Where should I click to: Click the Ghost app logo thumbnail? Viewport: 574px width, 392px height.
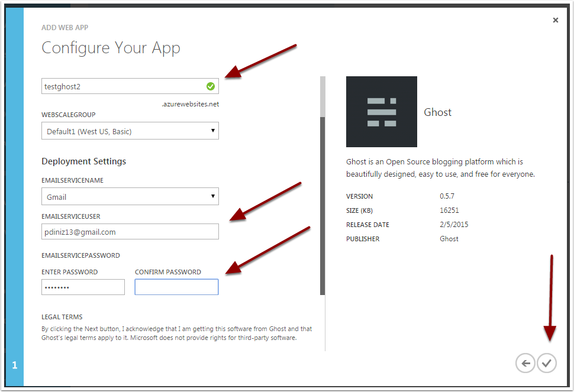382,112
